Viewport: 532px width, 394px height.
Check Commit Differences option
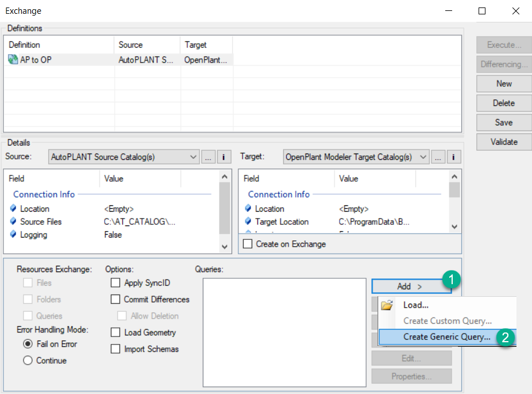click(115, 299)
